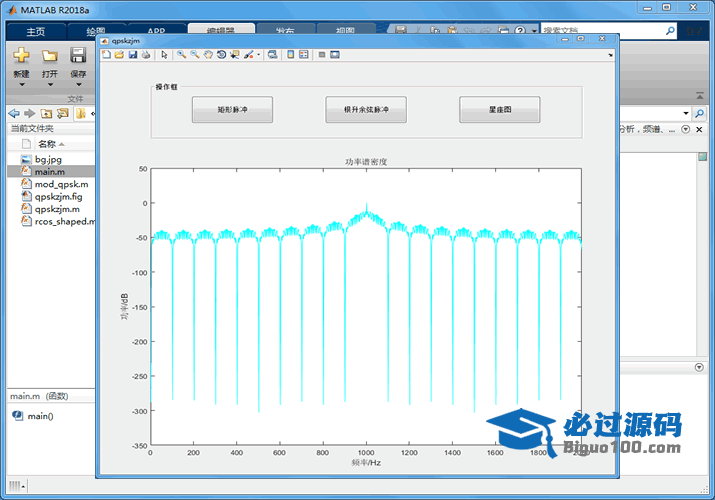
Task: Select the pan hand tool
Action: pyautogui.click(x=207, y=55)
